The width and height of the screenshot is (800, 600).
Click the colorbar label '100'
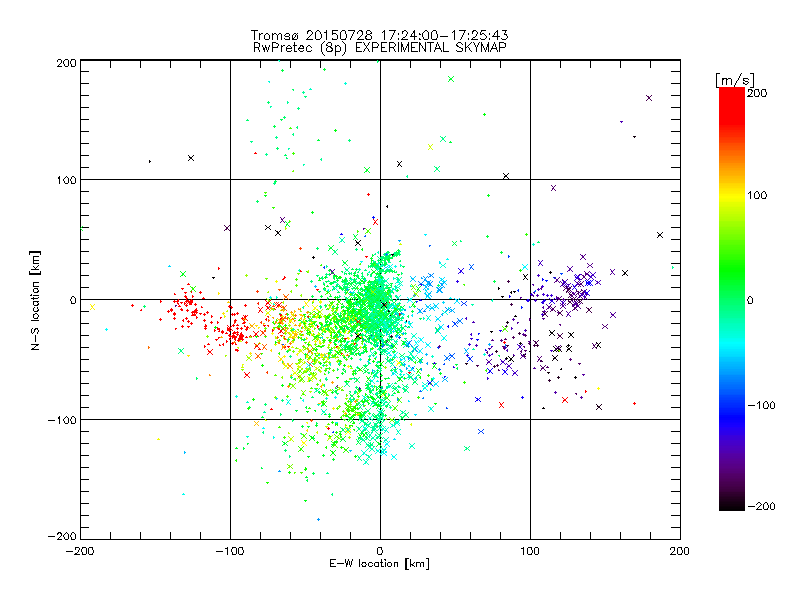tap(757, 195)
